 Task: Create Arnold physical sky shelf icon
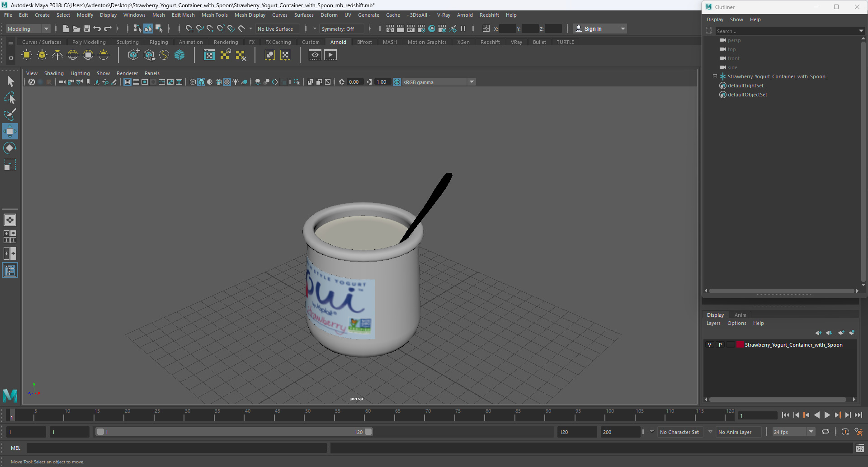point(104,55)
